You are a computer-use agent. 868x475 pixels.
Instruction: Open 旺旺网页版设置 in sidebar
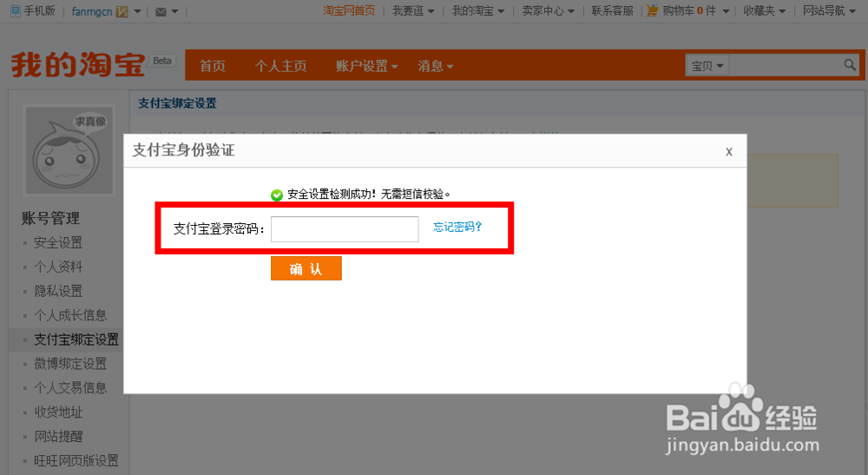coord(76,460)
